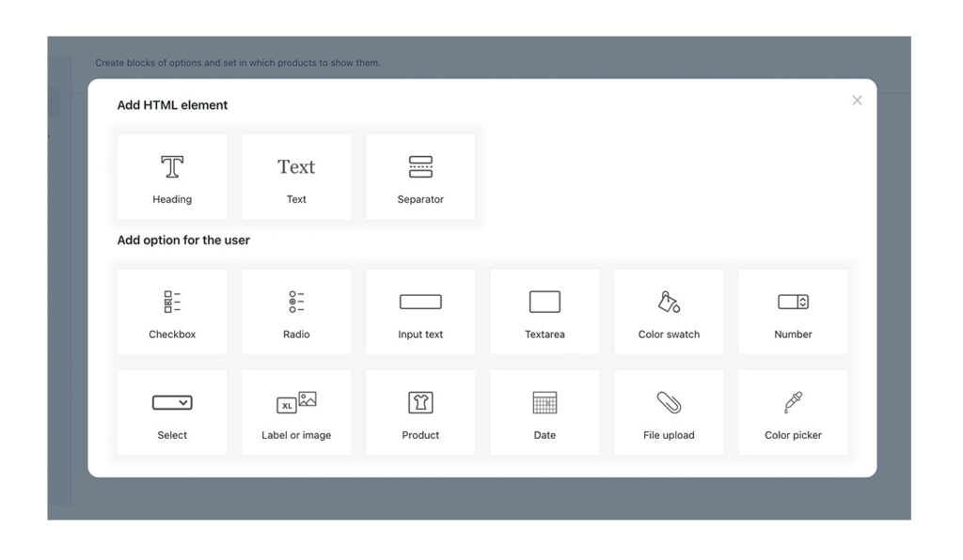Add a Text HTML element
The image size is (963, 560).
coord(296,178)
